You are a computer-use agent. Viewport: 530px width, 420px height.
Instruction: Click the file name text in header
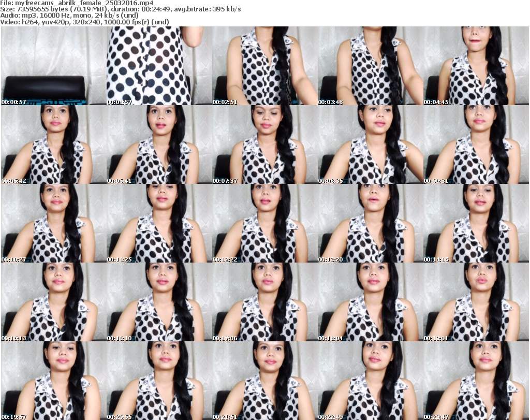coord(78,3)
